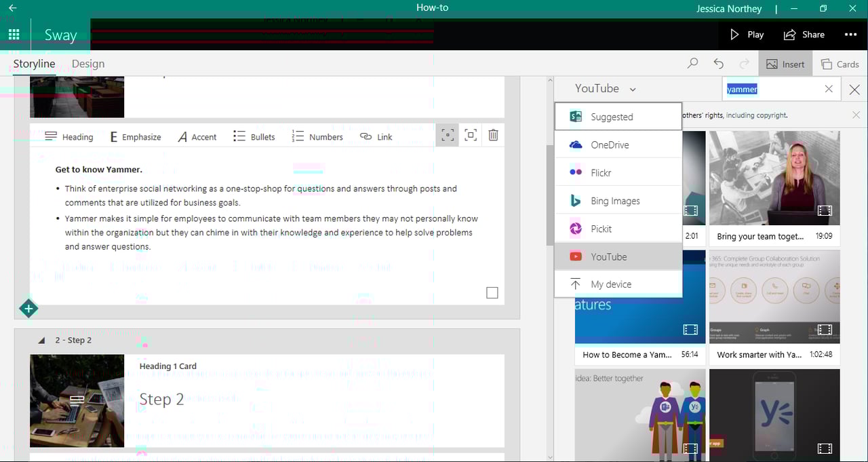The image size is (868, 462).
Task: Open search using the magnifier icon
Action: [692, 62]
